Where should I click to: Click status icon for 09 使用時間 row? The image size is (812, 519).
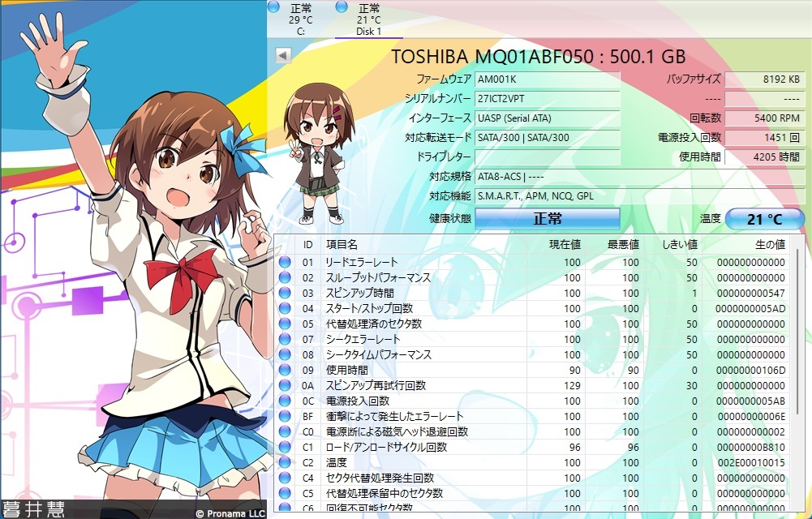(285, 370)
